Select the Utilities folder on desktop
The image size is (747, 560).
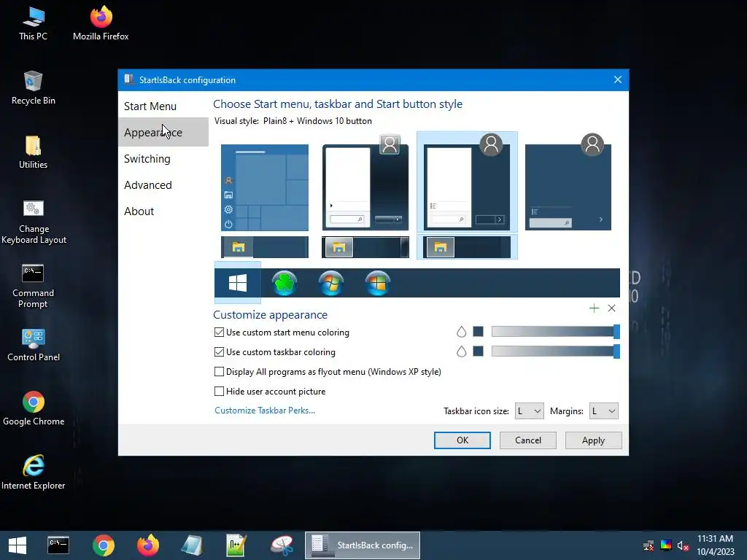tap(33, 152)
